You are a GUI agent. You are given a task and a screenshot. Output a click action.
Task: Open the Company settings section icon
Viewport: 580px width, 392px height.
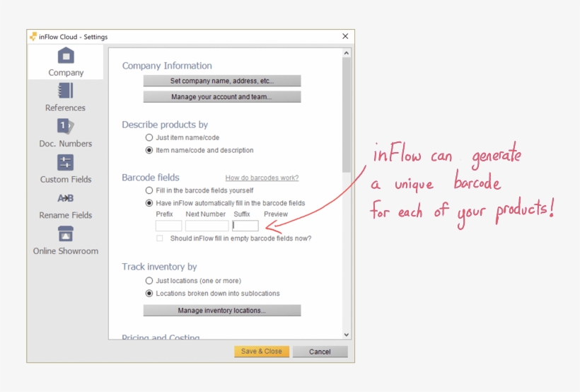click(66, 55)
